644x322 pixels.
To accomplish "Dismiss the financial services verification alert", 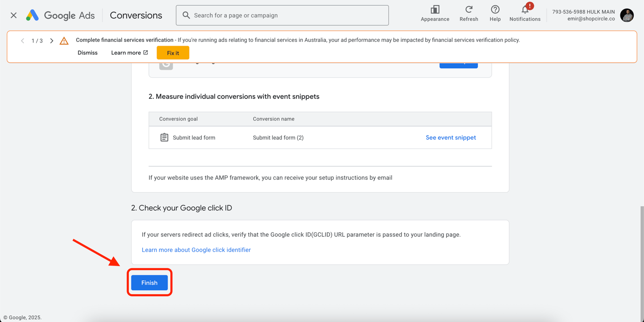I will coord(88,53).
